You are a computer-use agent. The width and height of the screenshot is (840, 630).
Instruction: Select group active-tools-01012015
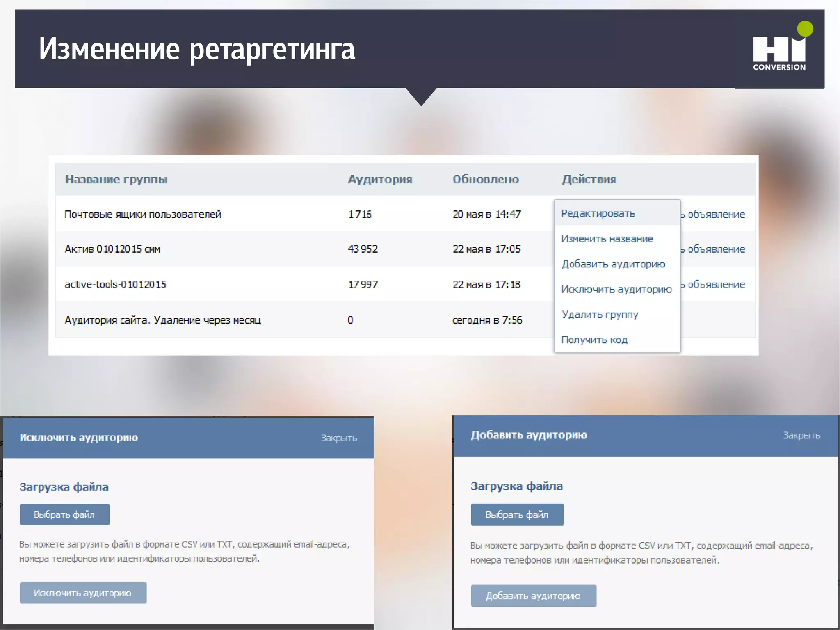tap(115, 285)
